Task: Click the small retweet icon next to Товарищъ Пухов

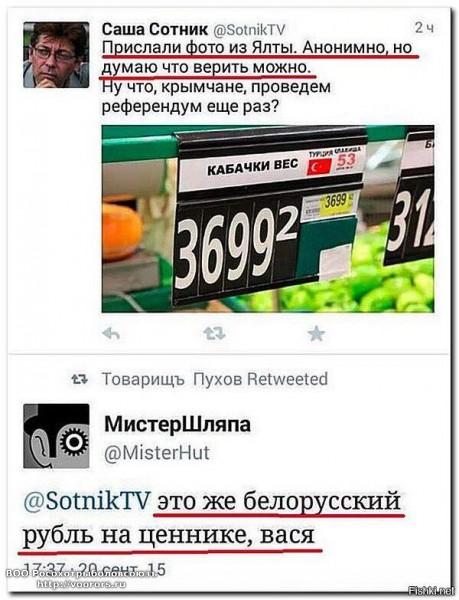Action: (x=80, y=380)
